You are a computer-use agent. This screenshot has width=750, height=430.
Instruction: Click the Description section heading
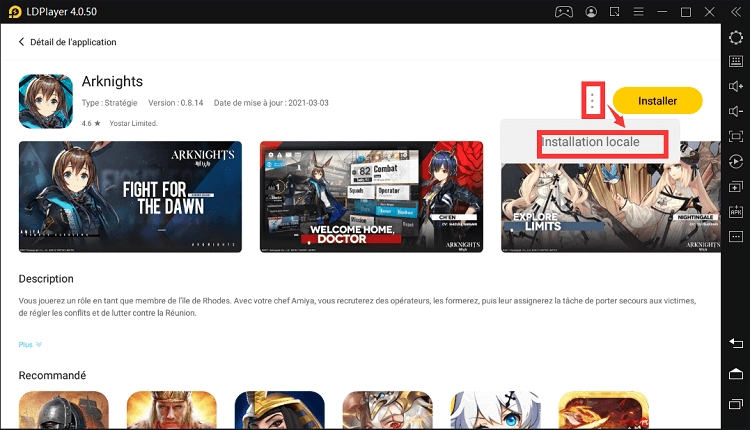coord(46,279)
